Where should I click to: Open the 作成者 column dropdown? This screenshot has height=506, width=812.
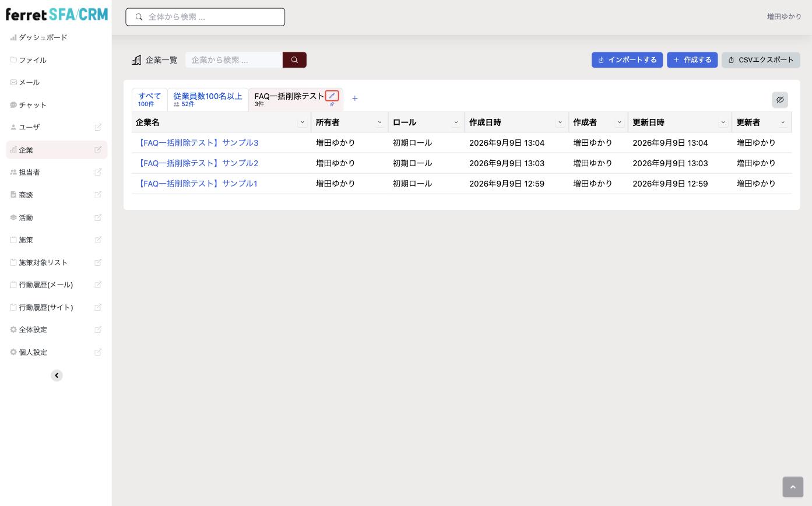pyautogui.click(x=619, y=122)
